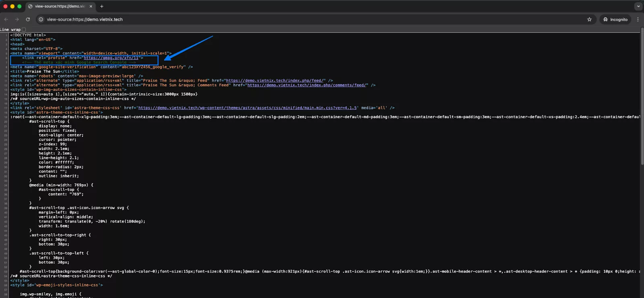Open a new tab with plus button
This screenshot has height=298, width=644.
click(102, 6)
